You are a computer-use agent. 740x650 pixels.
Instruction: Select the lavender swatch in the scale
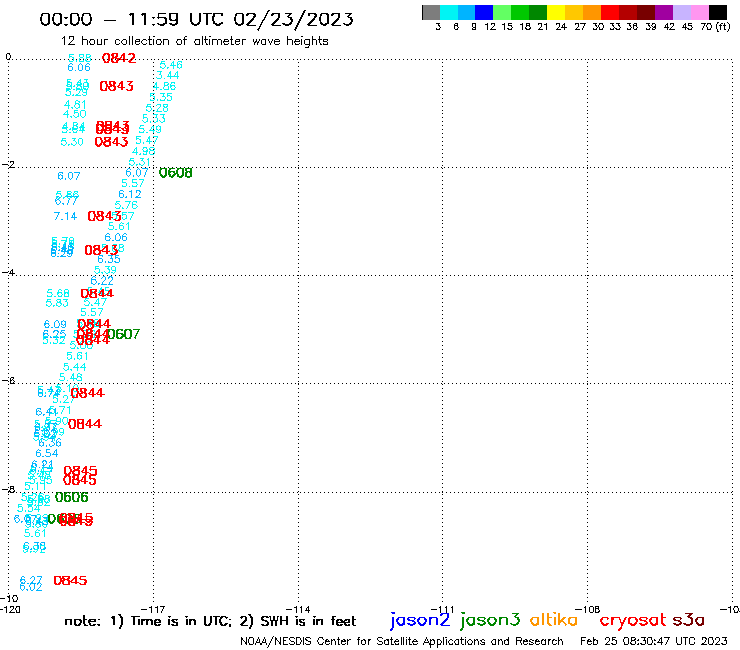point(681,12)
